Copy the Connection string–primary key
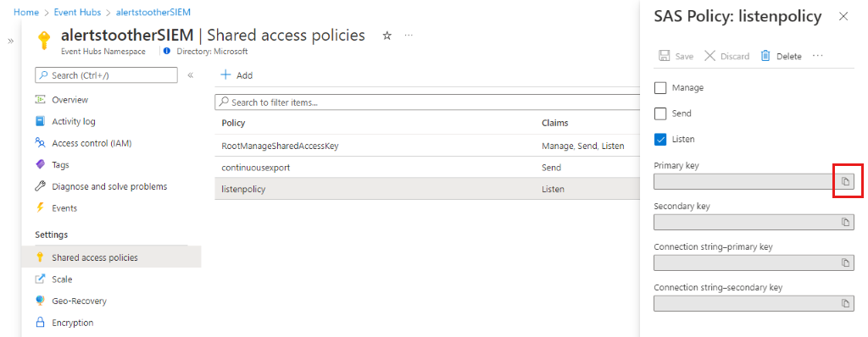 (x=845, y=262)
